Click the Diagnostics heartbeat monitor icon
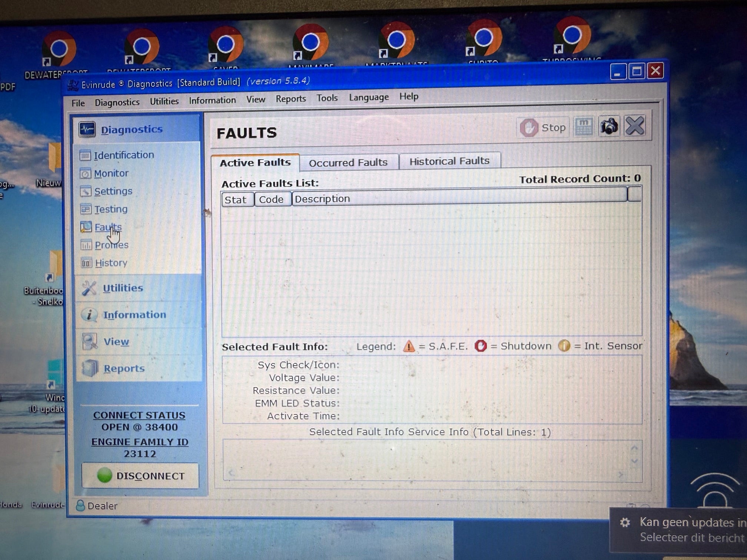Screen dimensions: 747x560 pos(87,130)
